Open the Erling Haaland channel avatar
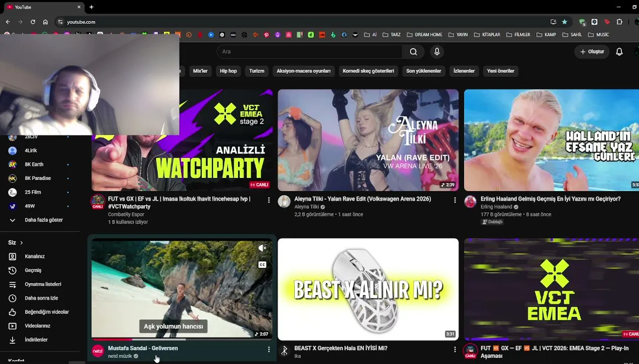This screenshot has width=639, height=364. tap(470, 202)
